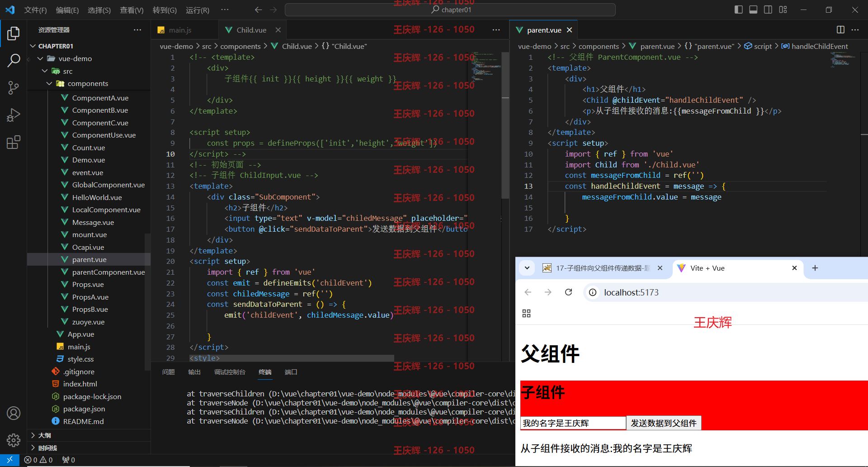Click the chapter01 command center search box
The image size is (868, 467).
(x=450, y=10)
